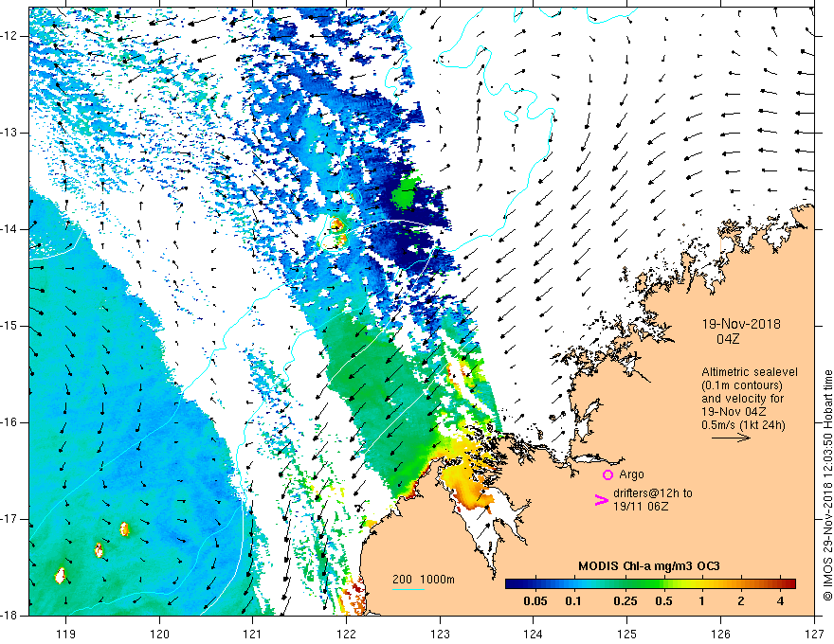Click latitude axis label '-16'

(x=9, y=422)
